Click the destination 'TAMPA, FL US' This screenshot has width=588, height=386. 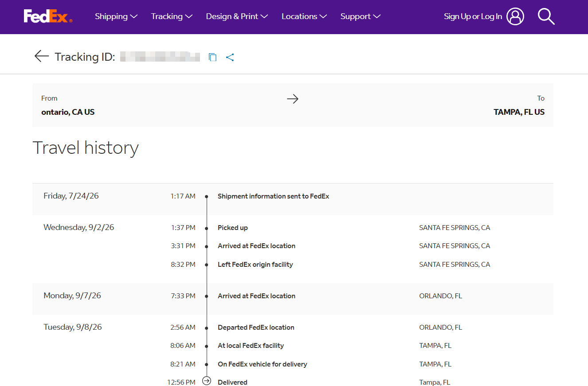[519, 112]
